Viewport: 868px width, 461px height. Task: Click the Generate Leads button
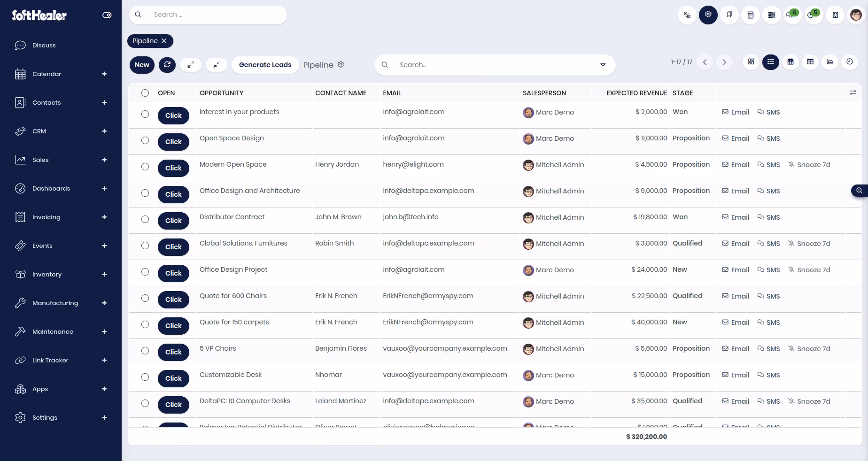[265, 65]
